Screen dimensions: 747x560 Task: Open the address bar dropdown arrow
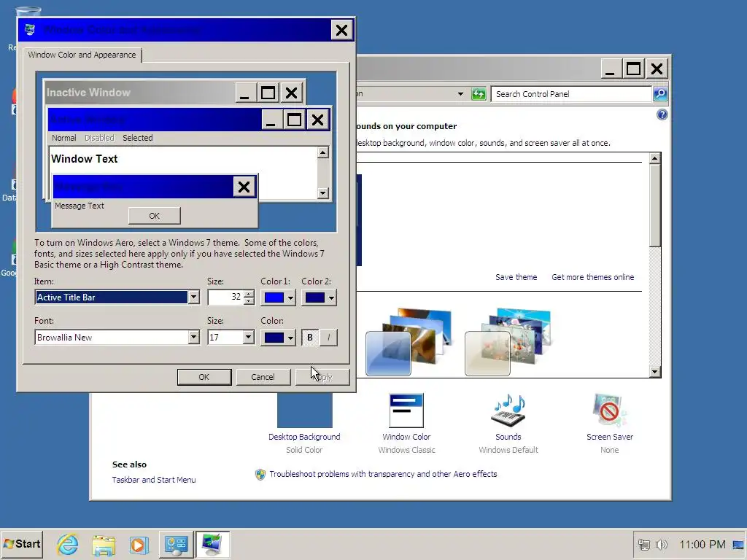pyautogui.click(x=460, y=94)
